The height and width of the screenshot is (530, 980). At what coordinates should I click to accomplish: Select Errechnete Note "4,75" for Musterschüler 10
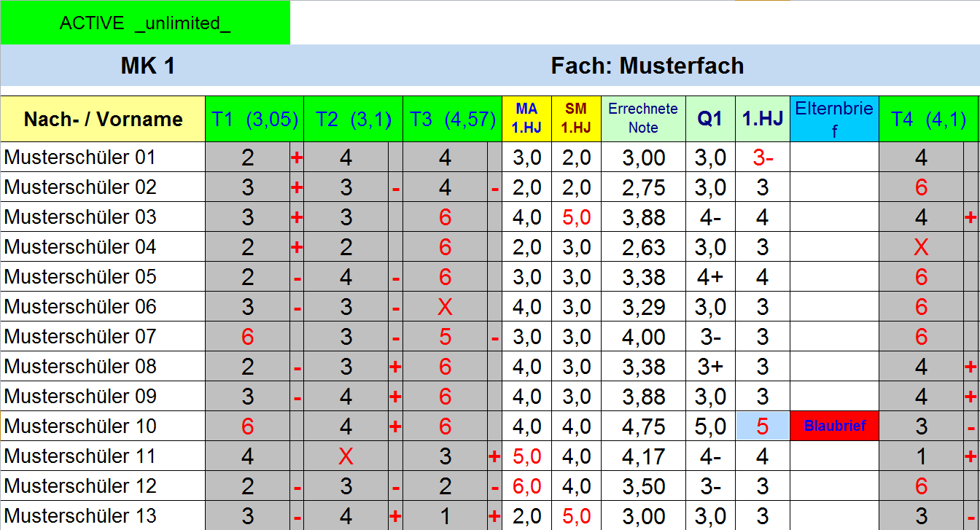643,426
